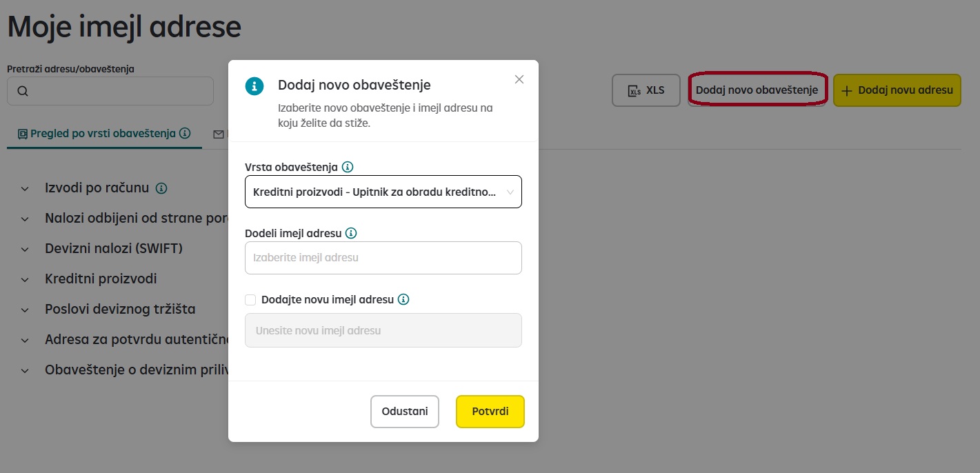This screenshot has width=980, height=473.
Task: Switch to Pregled po vrsti obaveštenja tab
Action: point(104,134)
